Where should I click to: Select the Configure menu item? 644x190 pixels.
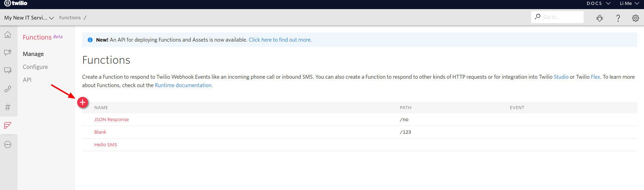[x=35, y=67]
